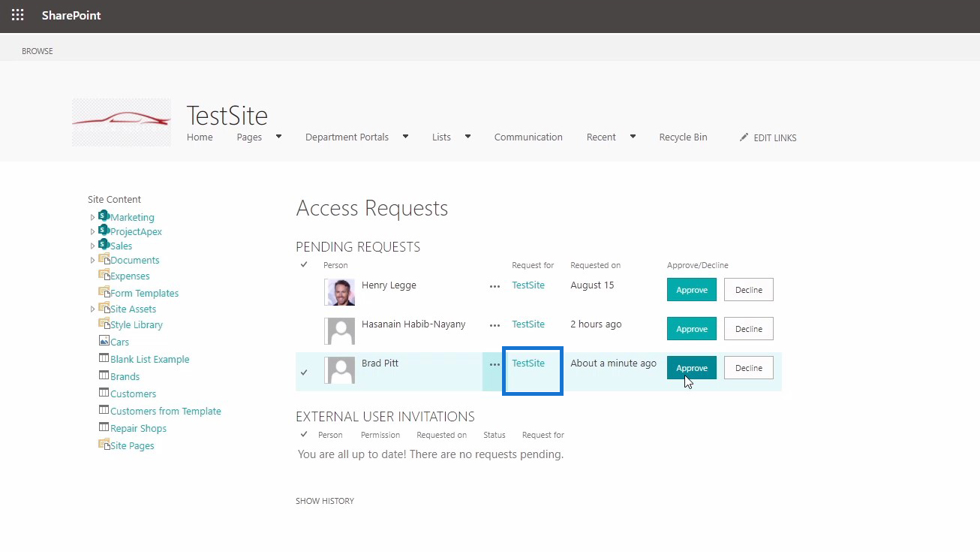
Task: Click the Site Assets library icon
Action: pyautogui.click(x=104, y=308)
